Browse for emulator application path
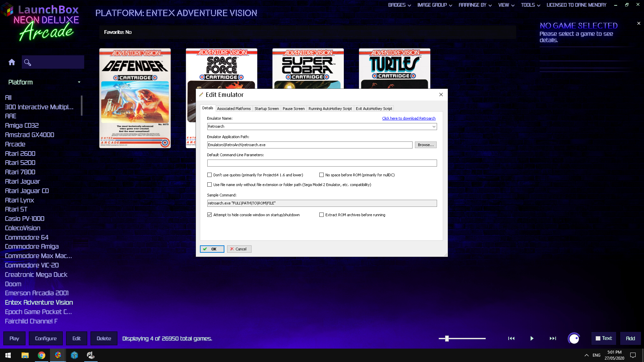 click(426, 145)
